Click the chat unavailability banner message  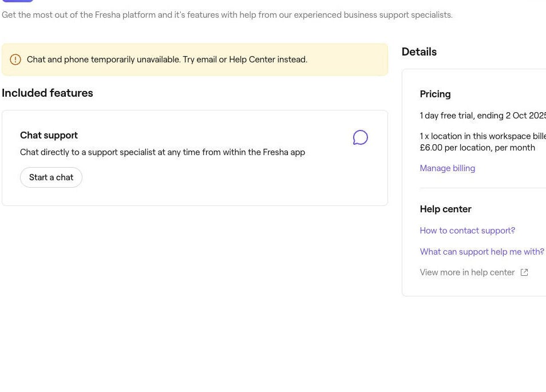[167, 59]
